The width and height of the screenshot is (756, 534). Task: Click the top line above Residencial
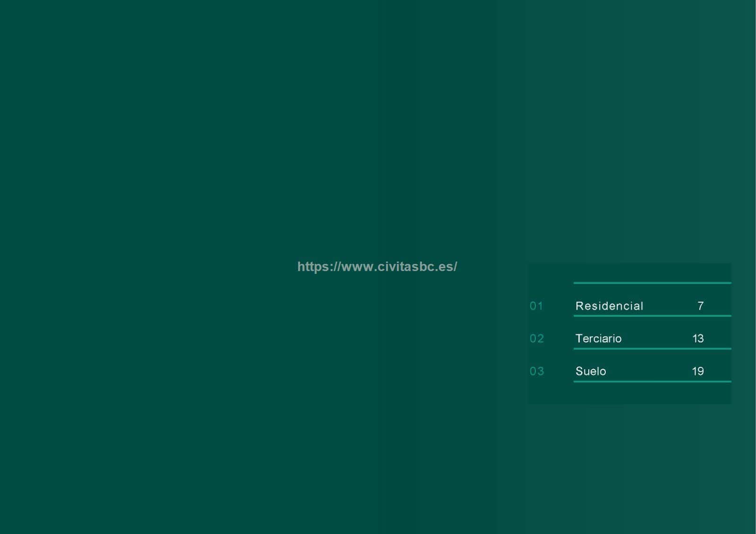[652, 283]
